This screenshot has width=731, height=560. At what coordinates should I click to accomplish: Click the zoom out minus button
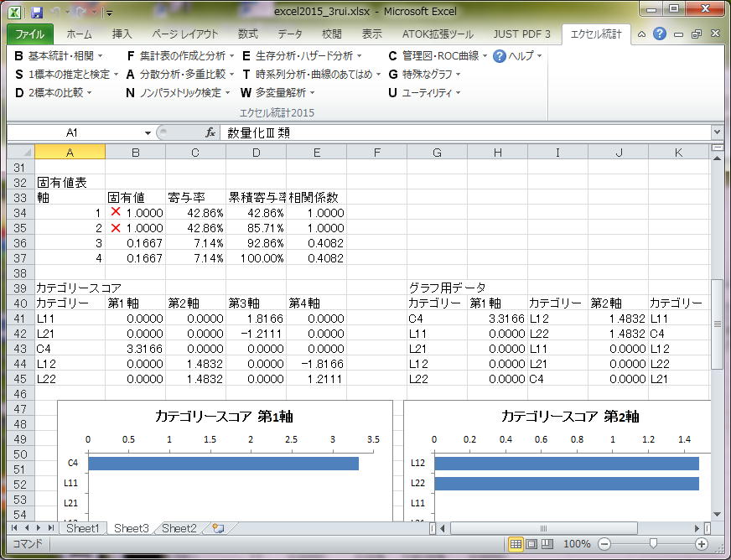[604, 544]
